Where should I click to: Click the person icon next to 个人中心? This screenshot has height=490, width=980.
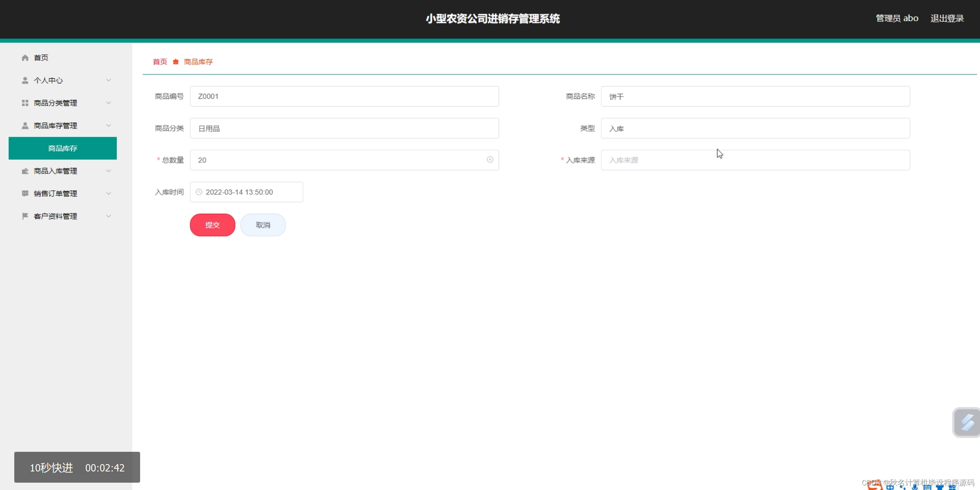pos(25,80)
